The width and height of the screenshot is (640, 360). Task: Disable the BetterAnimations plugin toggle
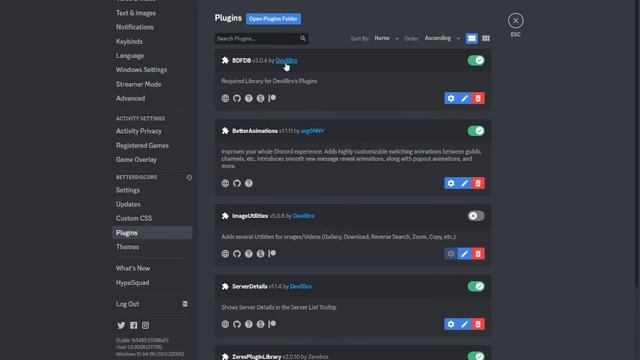point(476,131)
